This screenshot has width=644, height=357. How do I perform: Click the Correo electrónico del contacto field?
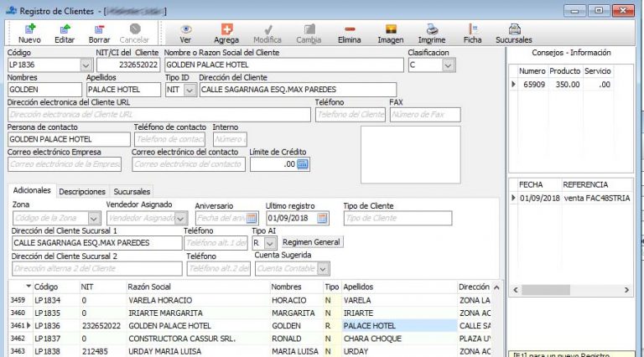tap(189, 164)
